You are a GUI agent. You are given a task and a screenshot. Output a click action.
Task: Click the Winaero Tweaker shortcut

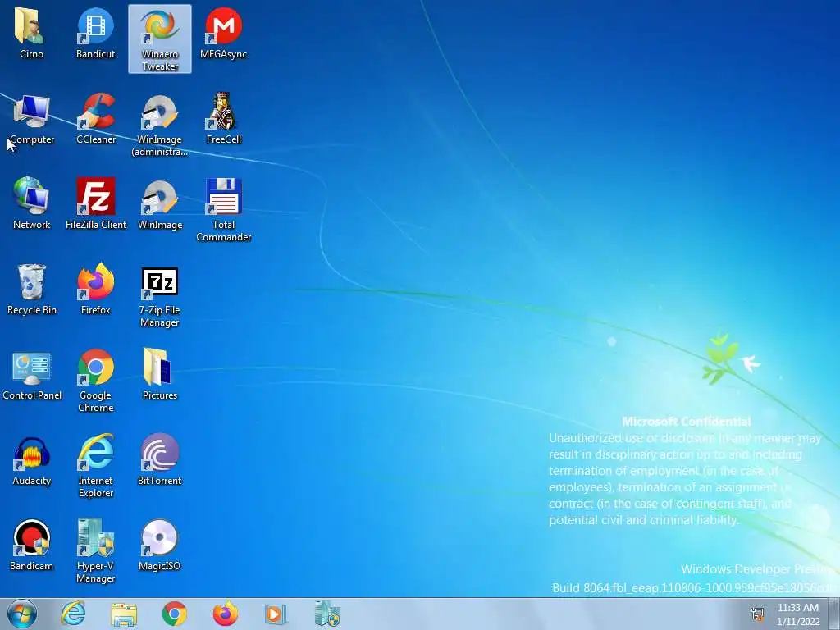pos(160,39)
